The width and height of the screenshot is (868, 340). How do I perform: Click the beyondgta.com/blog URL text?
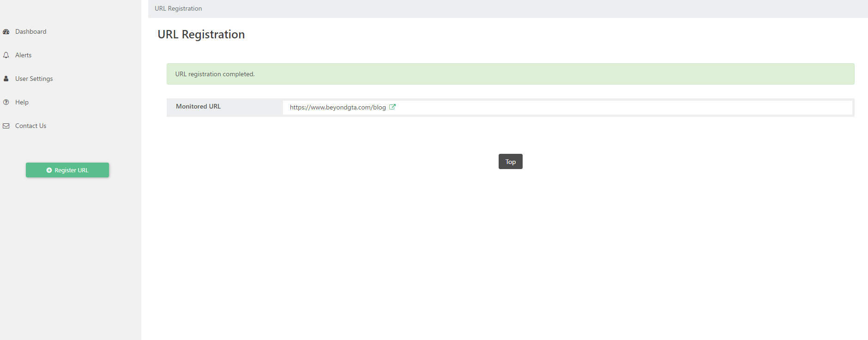click(338, 107)
